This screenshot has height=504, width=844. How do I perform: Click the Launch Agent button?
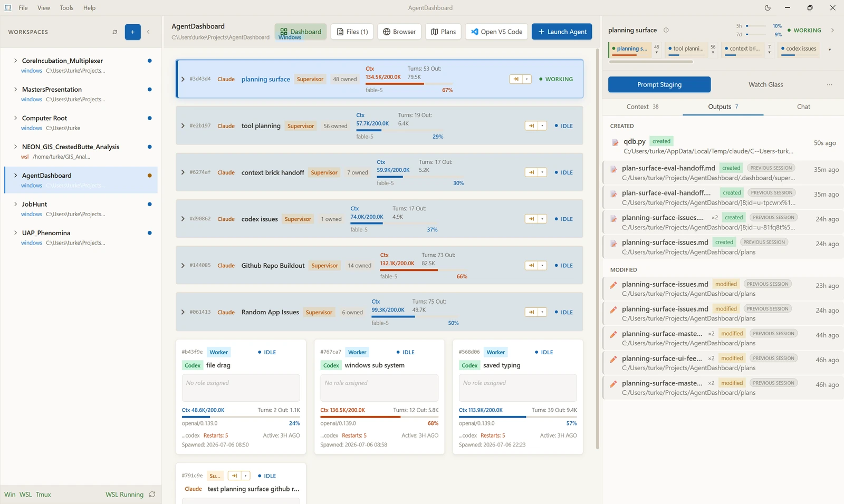[562, 32]
